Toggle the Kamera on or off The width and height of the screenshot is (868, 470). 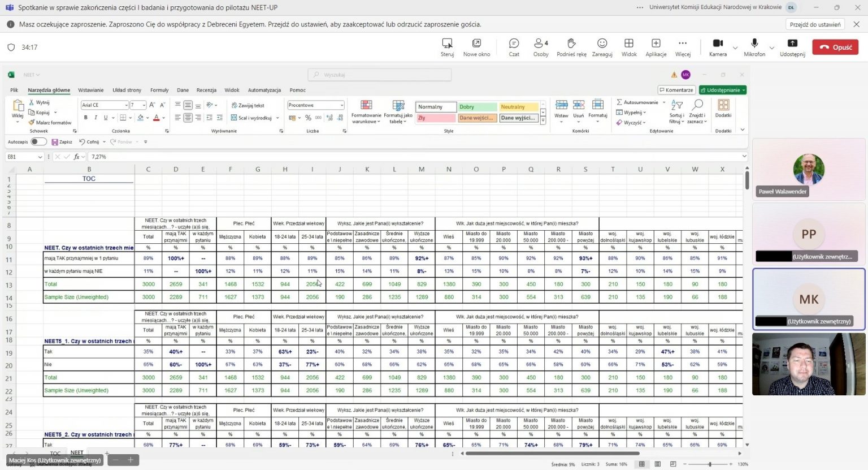[x=718, y=44]
